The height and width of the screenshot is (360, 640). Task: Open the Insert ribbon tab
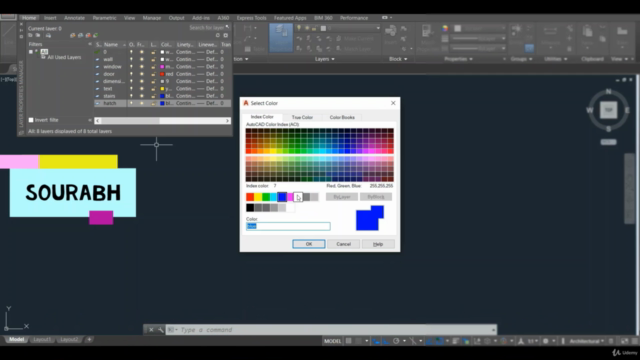(x=50, y=18)
